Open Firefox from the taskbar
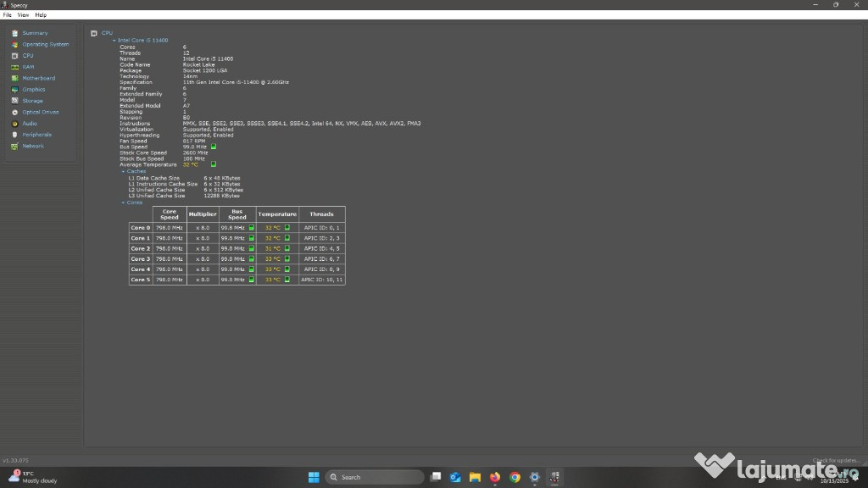 [x=495, y=477]
